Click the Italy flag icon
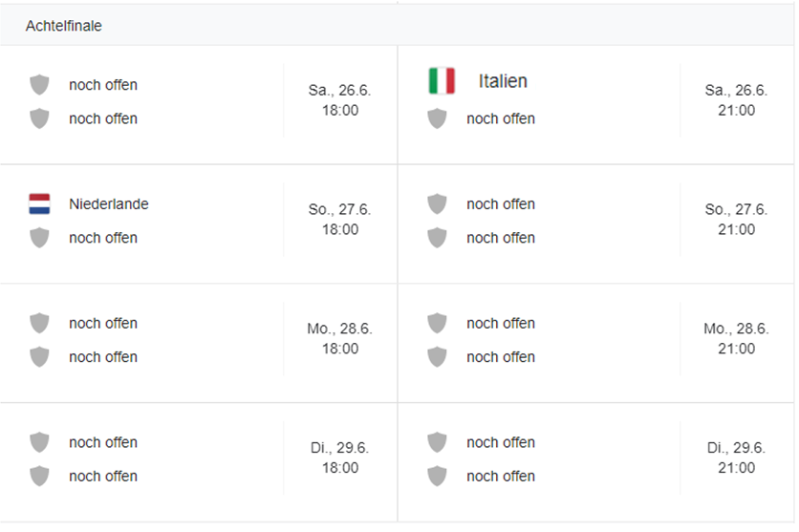The image size is (799, 532). tap(442, 81)
